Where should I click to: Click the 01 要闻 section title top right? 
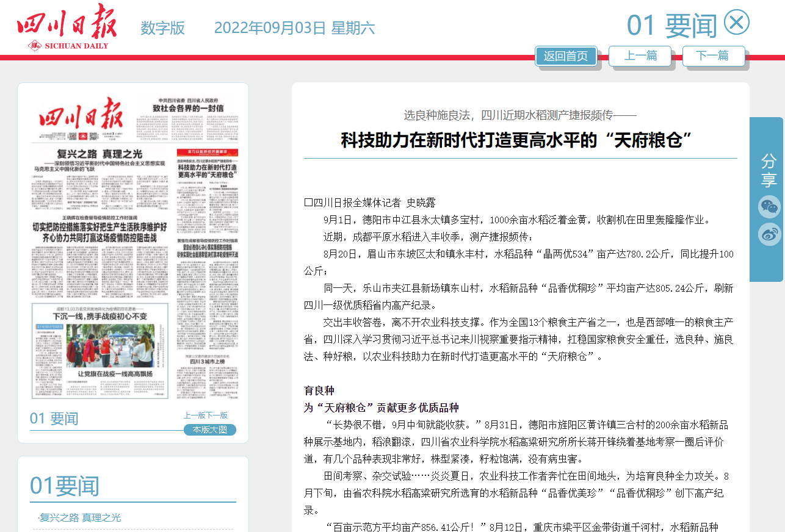pyautogui.click(x=672, y=26)
